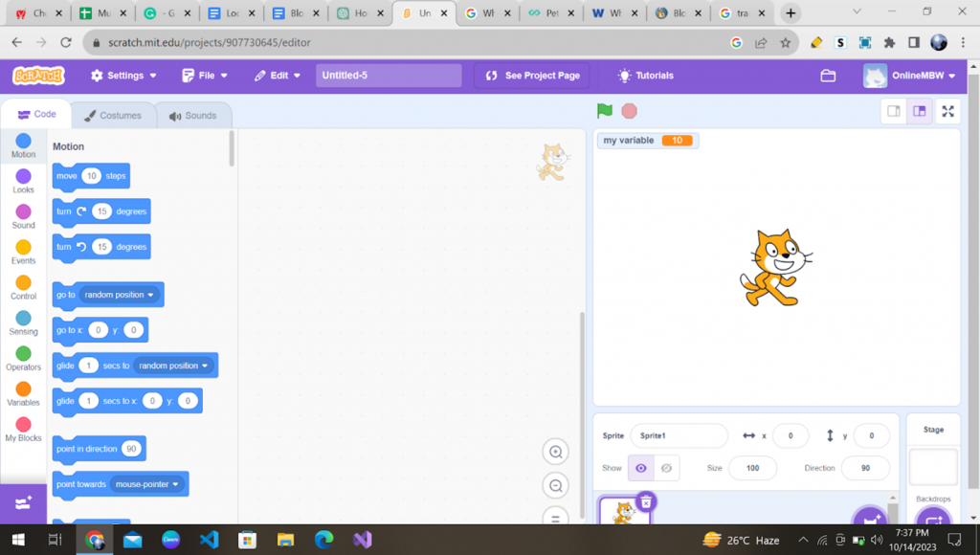Select the Variables category color circle

click(x=23, y=389)
